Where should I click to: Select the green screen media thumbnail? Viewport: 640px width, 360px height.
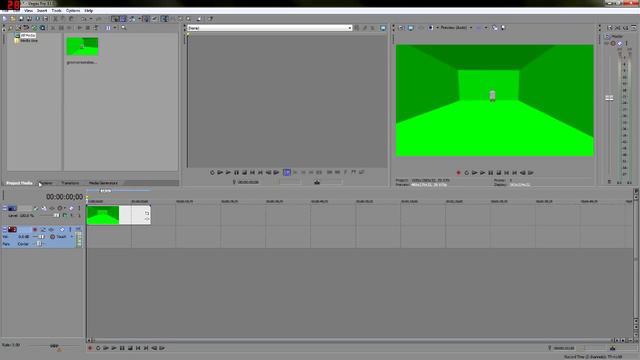pos(82,47)
